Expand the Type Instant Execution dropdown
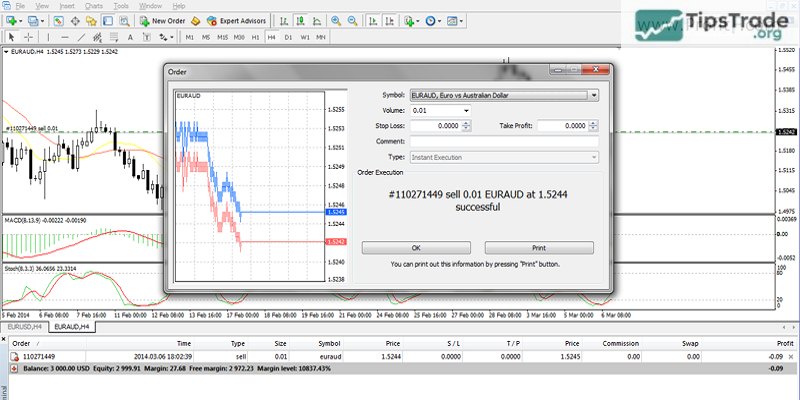Viewport: 800px width, 400px height. click(594, 157)
